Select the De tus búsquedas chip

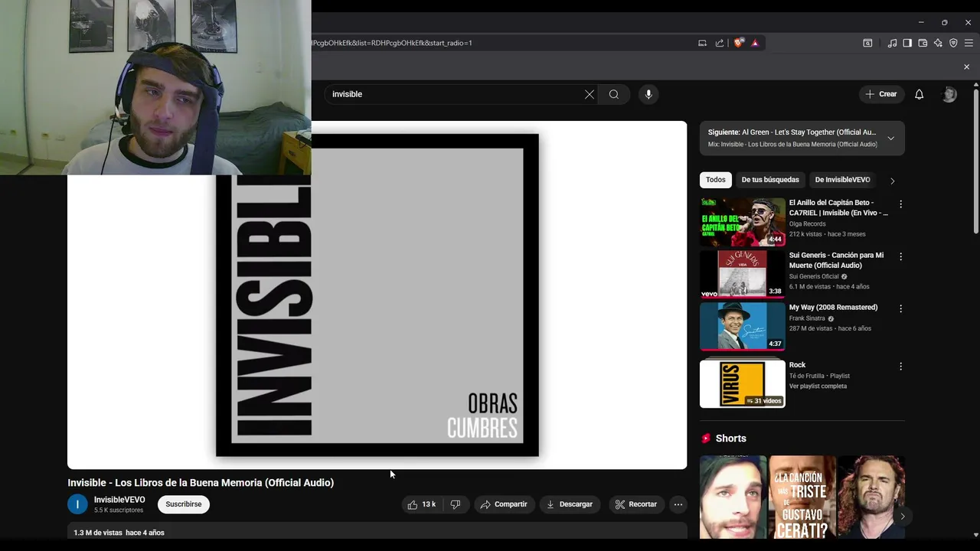[770, 180]
